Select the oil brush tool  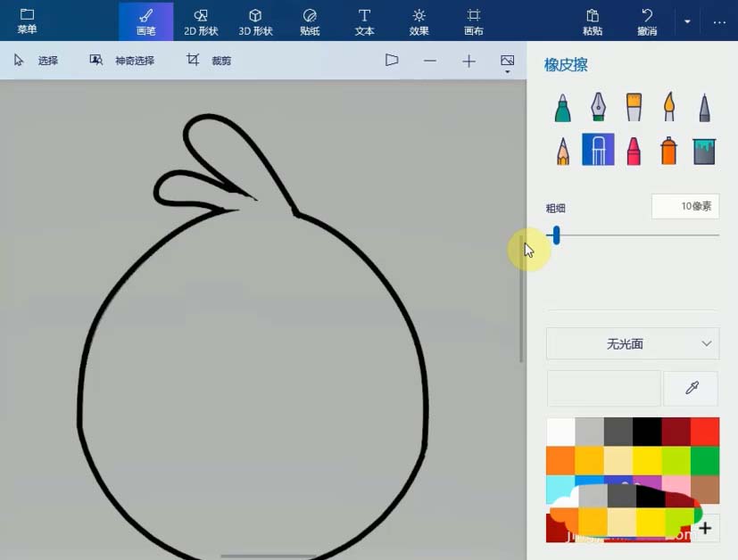tap(634, 106)
